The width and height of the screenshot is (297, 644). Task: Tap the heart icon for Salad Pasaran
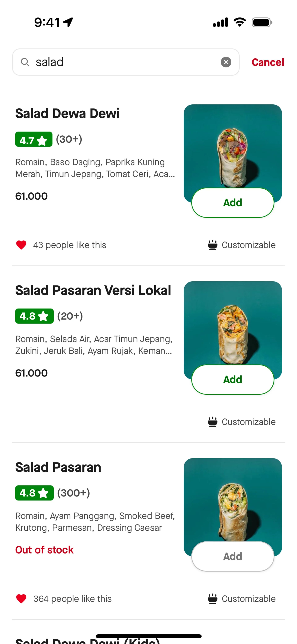21,599
